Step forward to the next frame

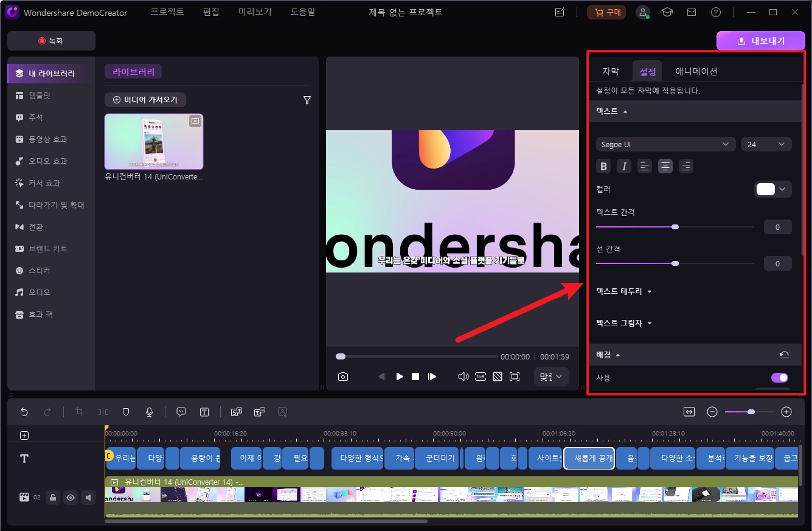(x=432, y=377)
